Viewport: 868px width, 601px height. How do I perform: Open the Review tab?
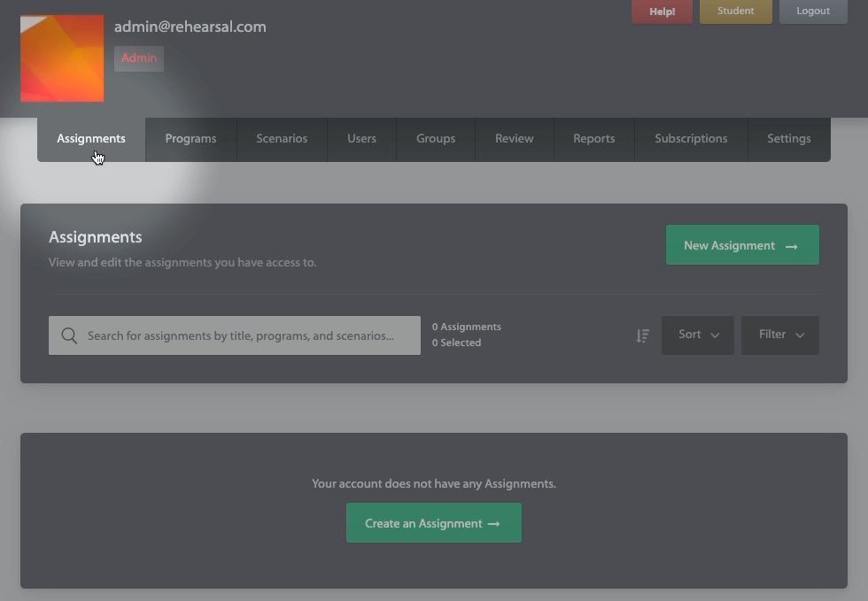(x=515, y=139)
